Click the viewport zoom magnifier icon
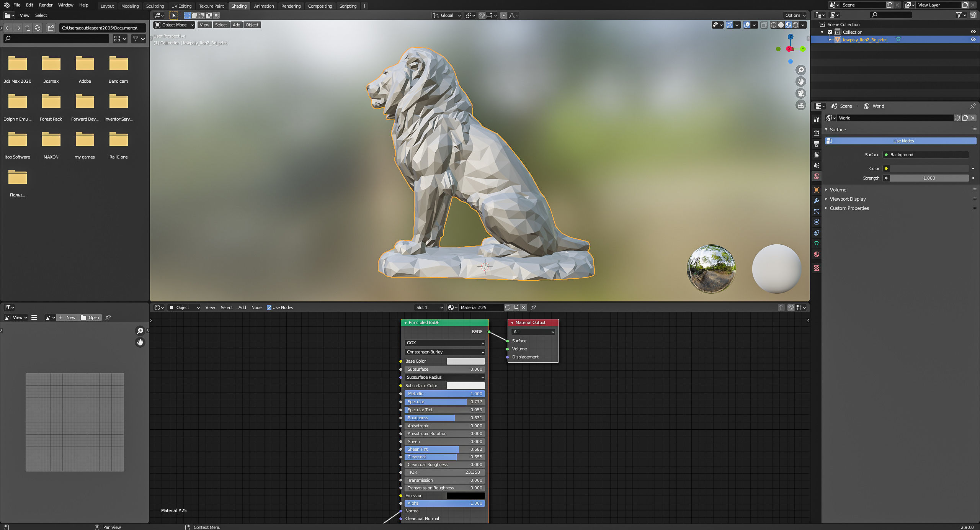The width and height of the screenshot is (980, 530). [x=800, y=70]
